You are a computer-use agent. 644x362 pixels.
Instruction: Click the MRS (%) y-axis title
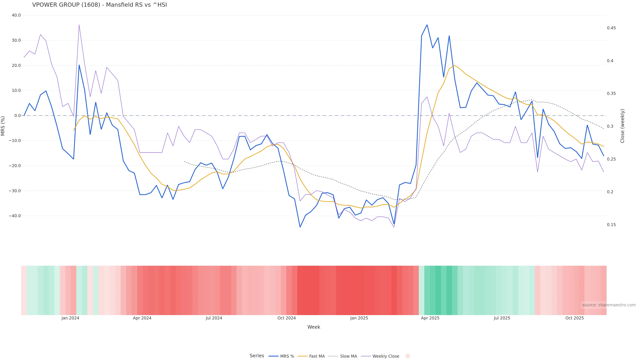(3, 126)
